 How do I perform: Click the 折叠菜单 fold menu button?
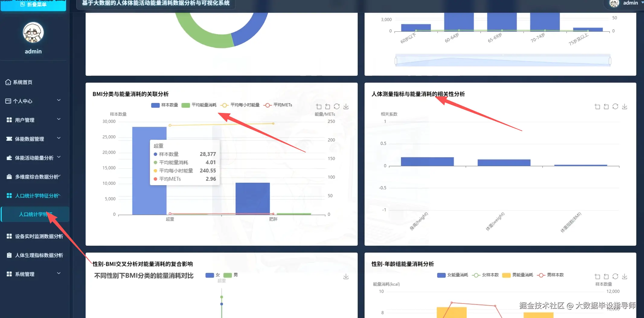coord(33,5)
